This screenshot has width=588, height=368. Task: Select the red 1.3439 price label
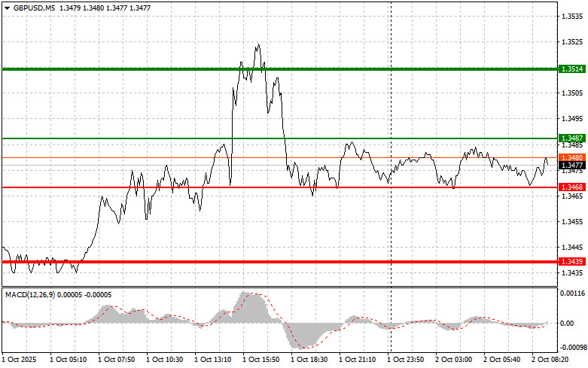point(572,262)
